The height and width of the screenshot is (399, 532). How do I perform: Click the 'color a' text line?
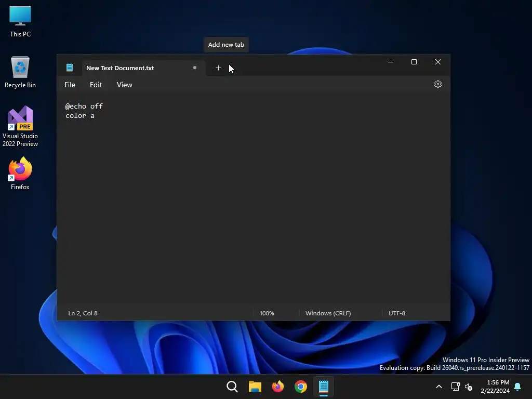[x=80, y=116]
